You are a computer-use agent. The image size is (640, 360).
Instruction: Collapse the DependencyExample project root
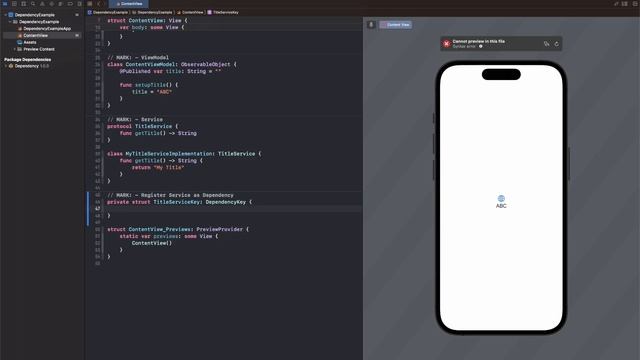pos(6,15)
